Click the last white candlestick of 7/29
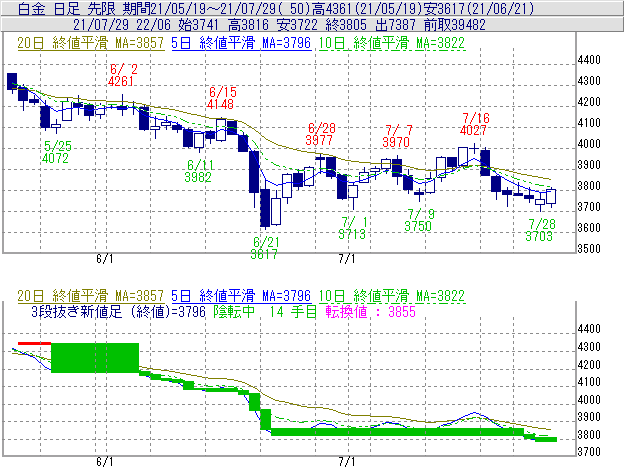Viewport: 624px width, 475px height. coord(551,196)
